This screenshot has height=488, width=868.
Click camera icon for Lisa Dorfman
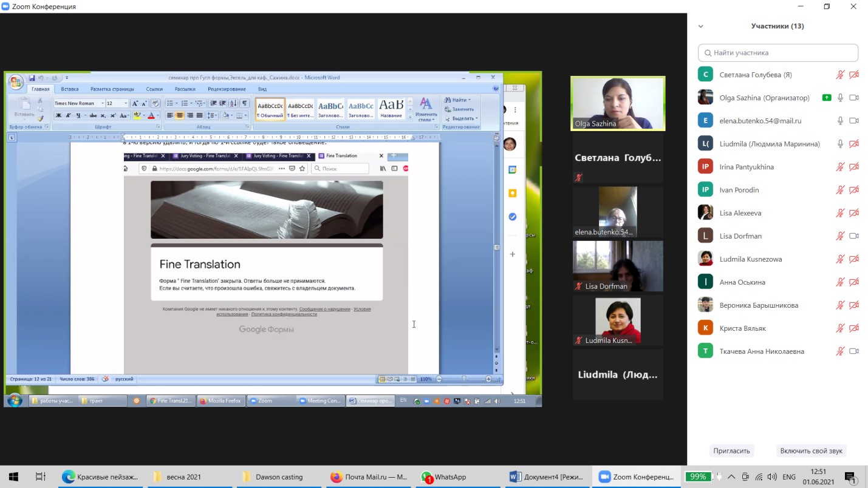click(854, 236)
